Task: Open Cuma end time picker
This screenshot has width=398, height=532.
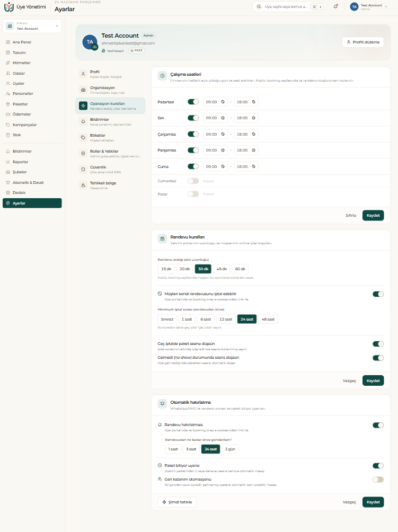Action: (x=246, y=166)
